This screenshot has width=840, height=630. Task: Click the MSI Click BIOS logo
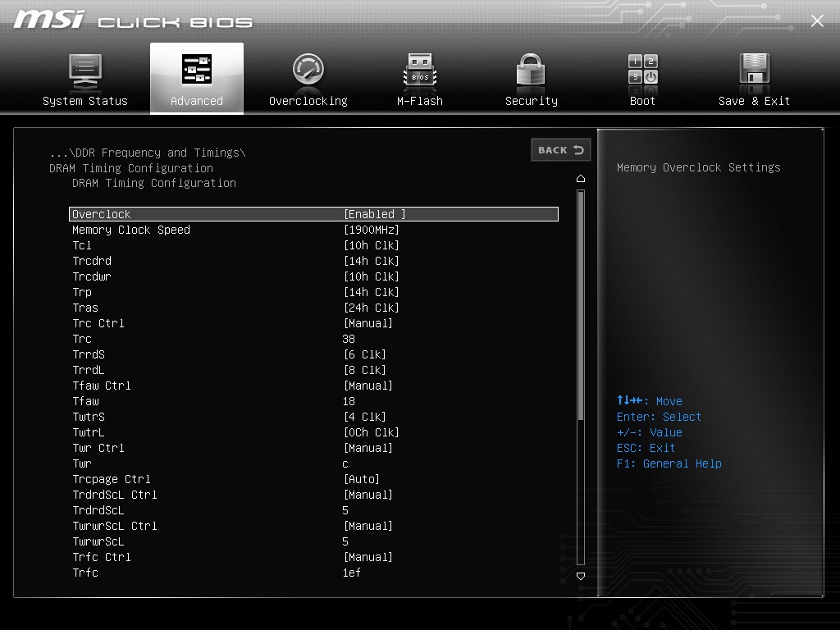[133, 20]
